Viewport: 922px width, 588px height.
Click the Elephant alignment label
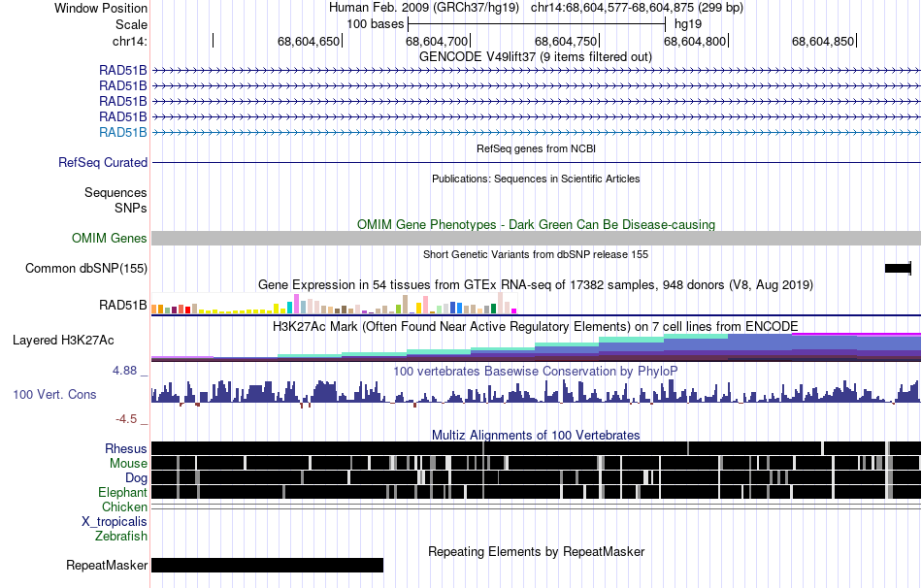click(122, 492)
